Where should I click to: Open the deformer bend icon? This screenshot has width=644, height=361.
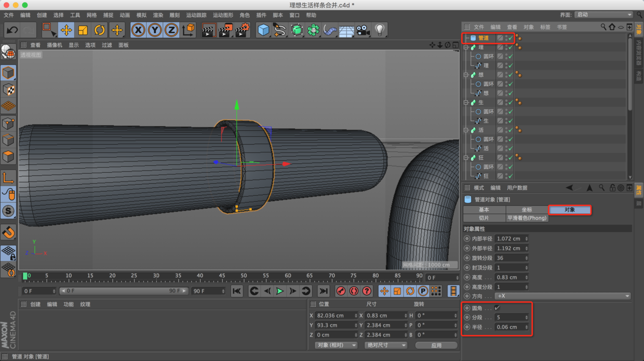click(x=330, y=30)
